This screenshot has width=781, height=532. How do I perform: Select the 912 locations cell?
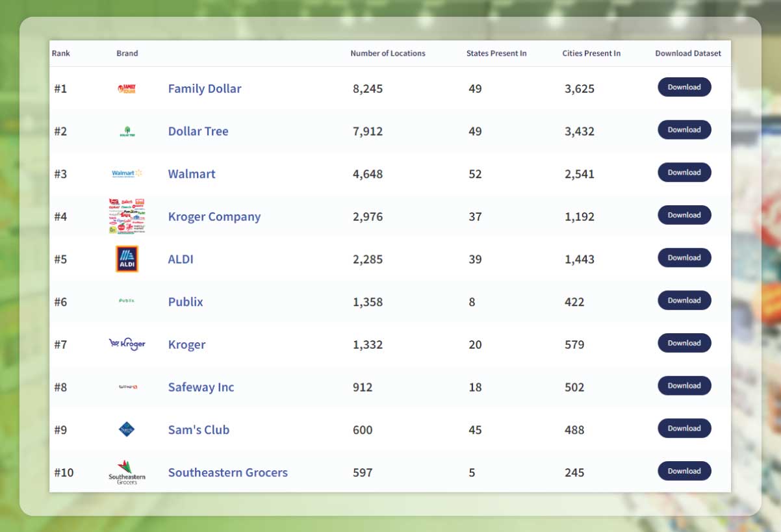coord(363,388)
